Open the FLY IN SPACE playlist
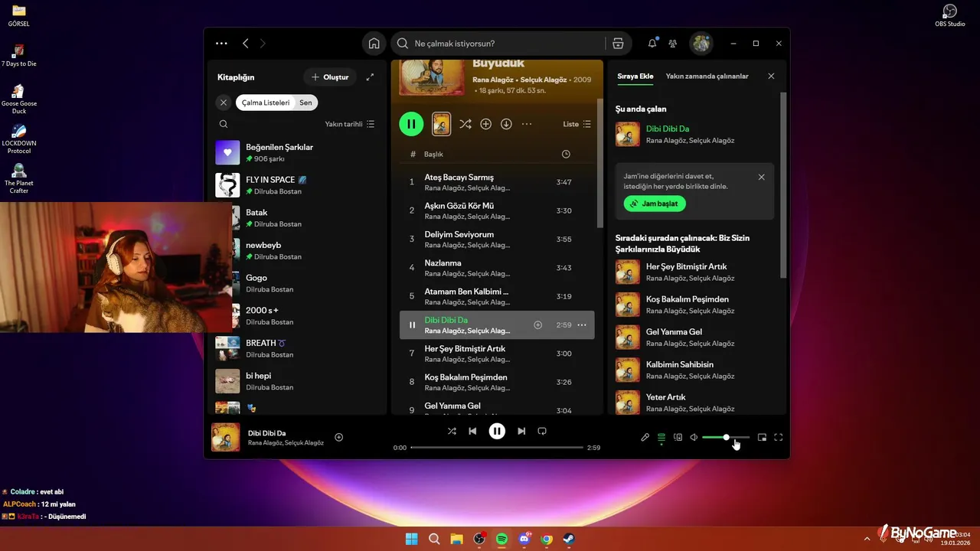Screen dimensions: 980x551 (297, 185)
